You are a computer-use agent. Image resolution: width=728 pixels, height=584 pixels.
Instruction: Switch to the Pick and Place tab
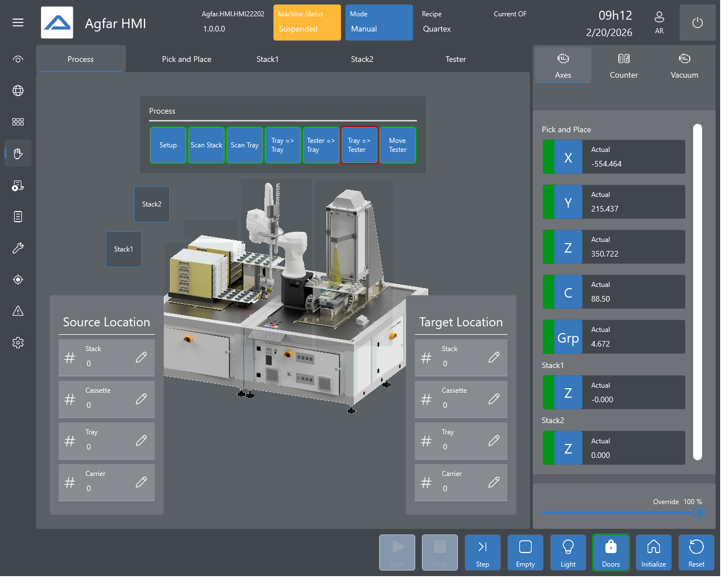click(187, 59)
